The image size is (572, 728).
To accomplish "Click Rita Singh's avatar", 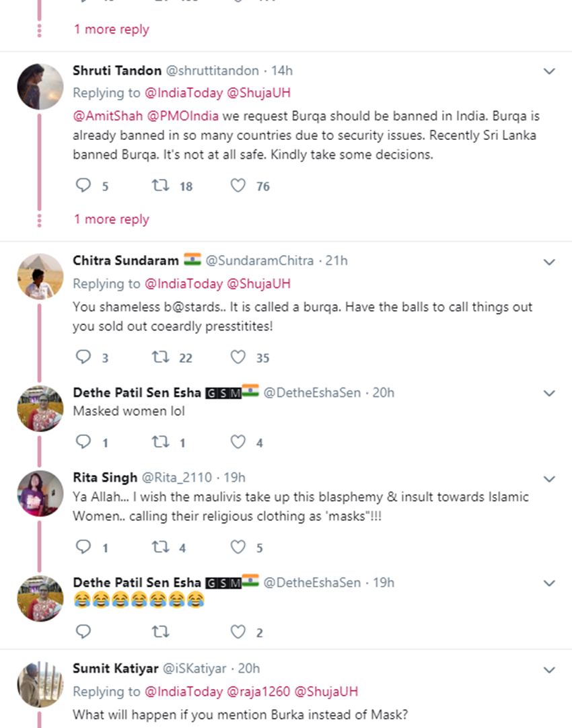I will 40,493.
